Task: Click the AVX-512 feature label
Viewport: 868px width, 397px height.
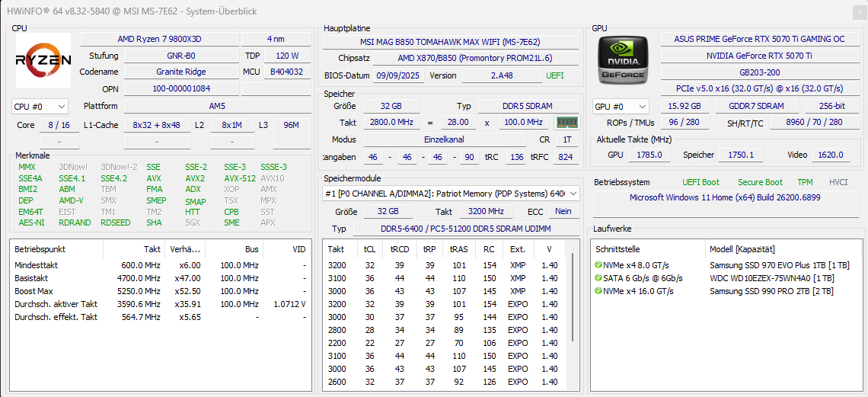Action: tap(240, 178)
